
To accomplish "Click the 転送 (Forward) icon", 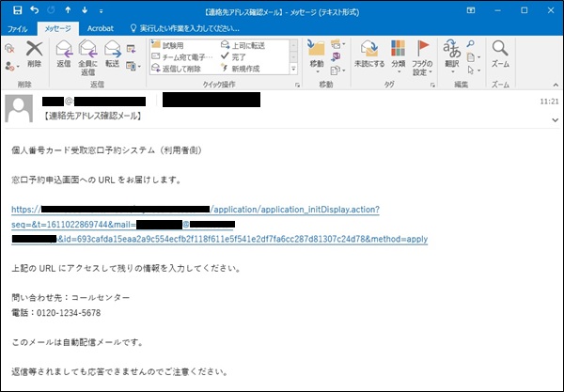I will tap(113, 54).
